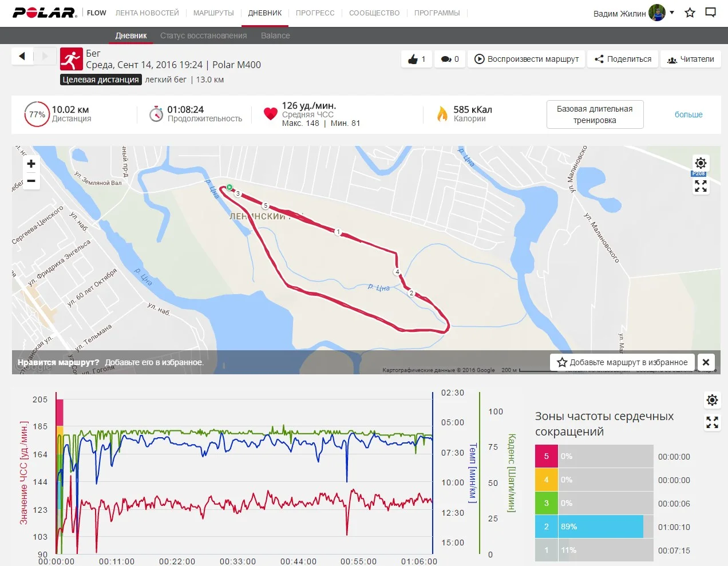Open the Лента новостей menu
The width and height of the screenshot is (728, 566).
click(x=147, y=13)
